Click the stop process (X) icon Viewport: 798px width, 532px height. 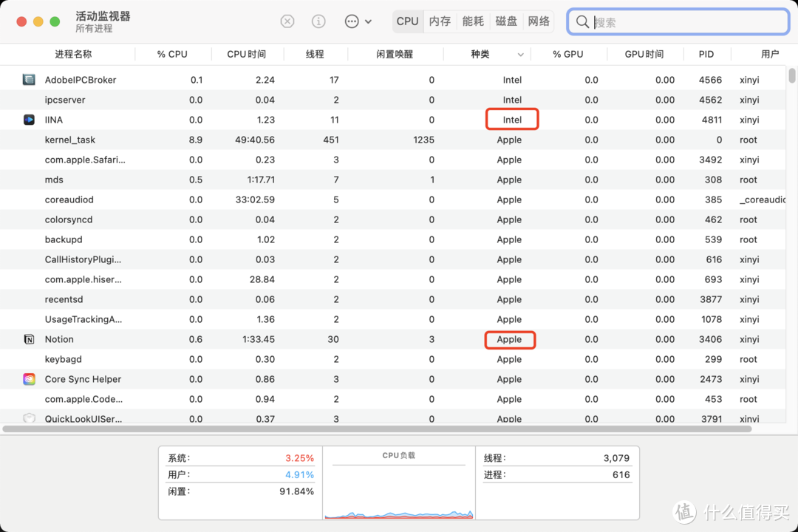287,21
